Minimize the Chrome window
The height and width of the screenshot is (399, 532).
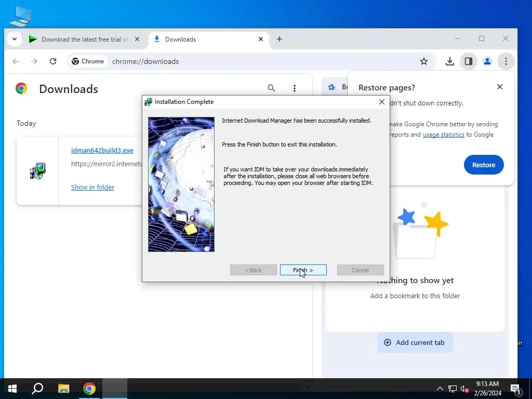click(458, 38)
